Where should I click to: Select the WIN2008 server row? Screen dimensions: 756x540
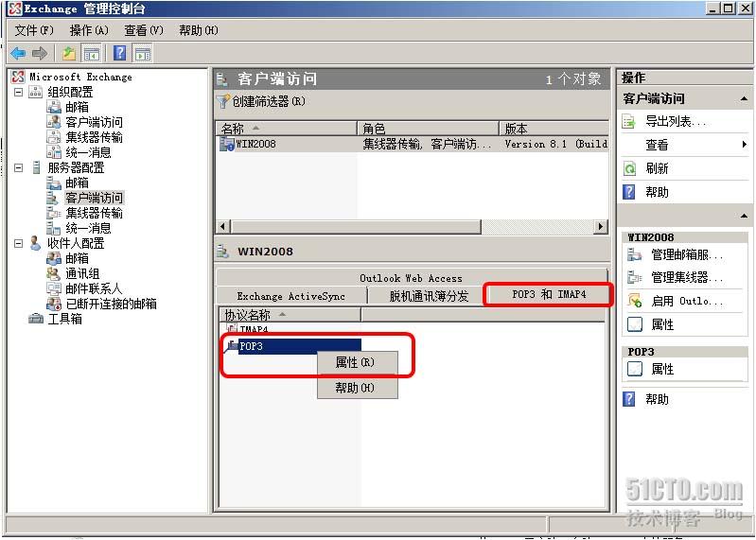tap(413, 144)
